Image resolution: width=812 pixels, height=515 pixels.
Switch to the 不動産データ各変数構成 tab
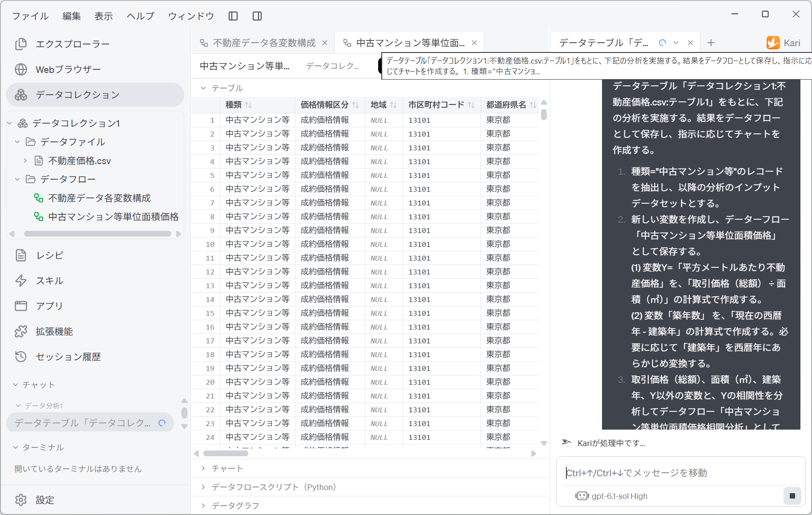tap(264, 43)
